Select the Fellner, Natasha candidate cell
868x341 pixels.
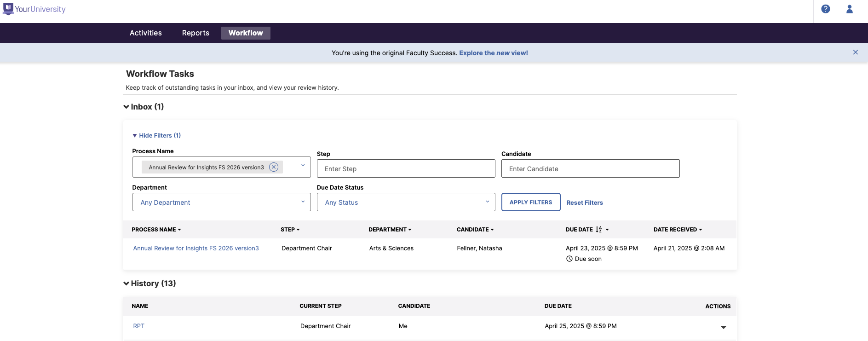[x=479, y=248]
